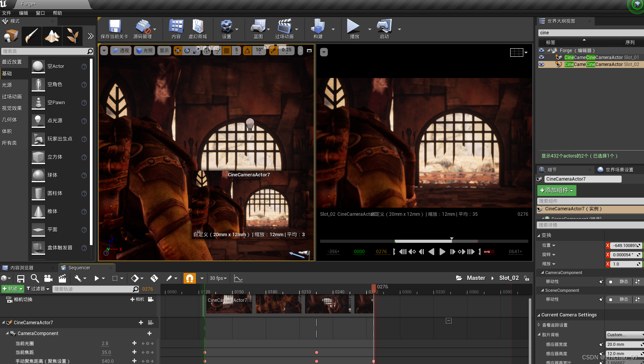Select the Landscape mode icon
644x364 pixels.
pyautogui.click(x=52, y=36)
